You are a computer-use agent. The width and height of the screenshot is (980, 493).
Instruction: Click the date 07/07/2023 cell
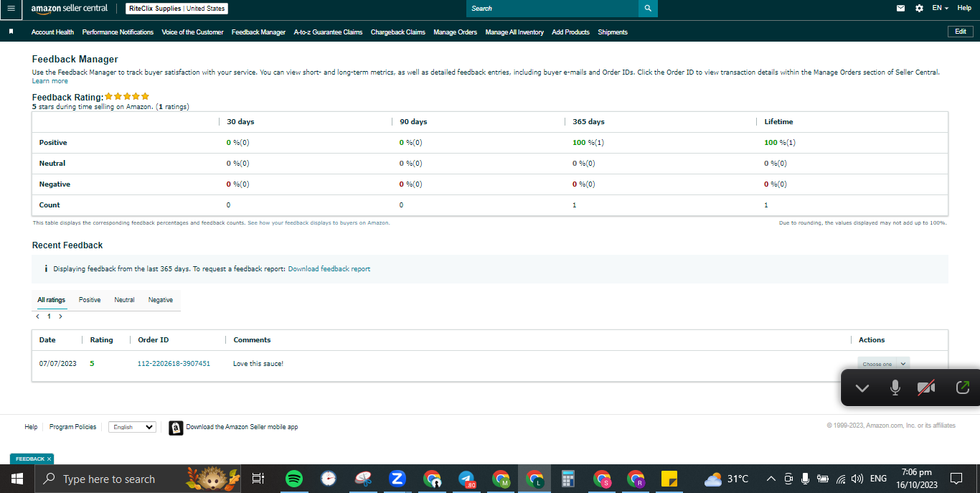pyautogui.click(x=58, y=364)
